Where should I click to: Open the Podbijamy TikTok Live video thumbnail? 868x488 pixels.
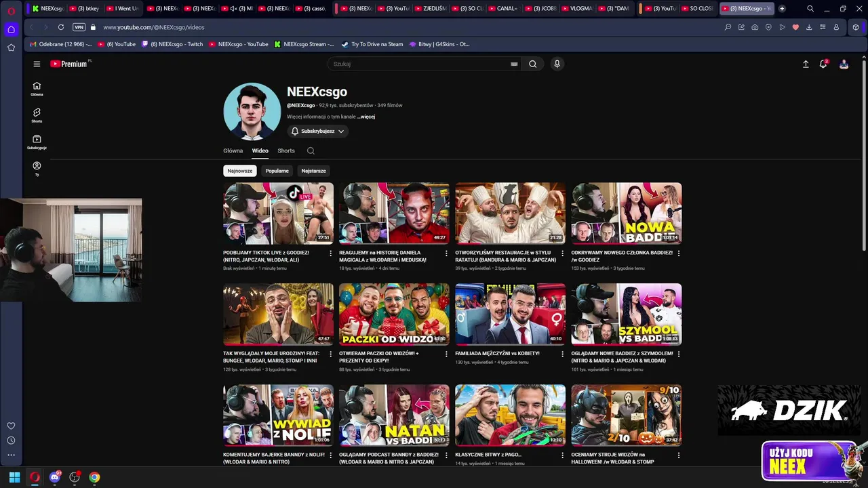pyautogui.click(x=278, y=213)
